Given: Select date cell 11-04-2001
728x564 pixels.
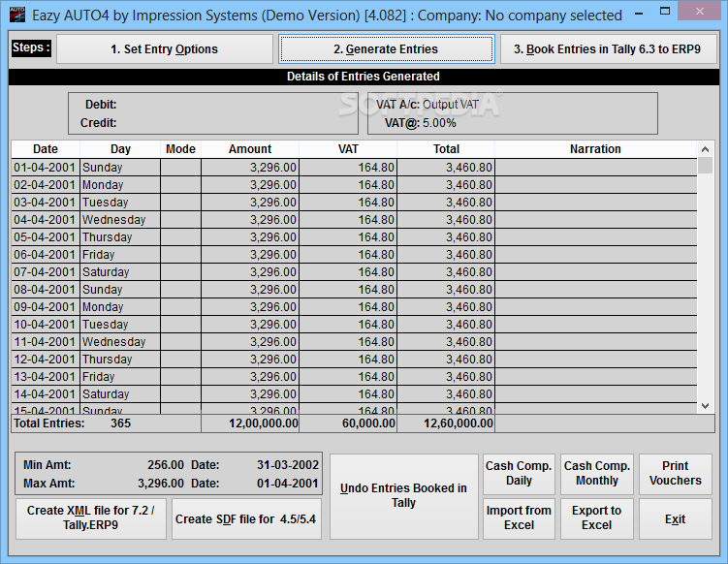Looking at the screenshot, I should pyautogui.click(x=46, y=342).
